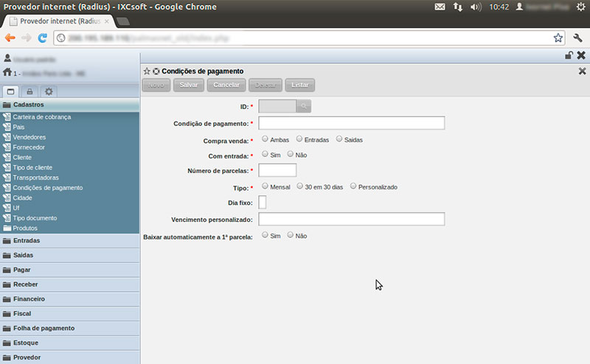Open a new browser tab

[123, 21]
